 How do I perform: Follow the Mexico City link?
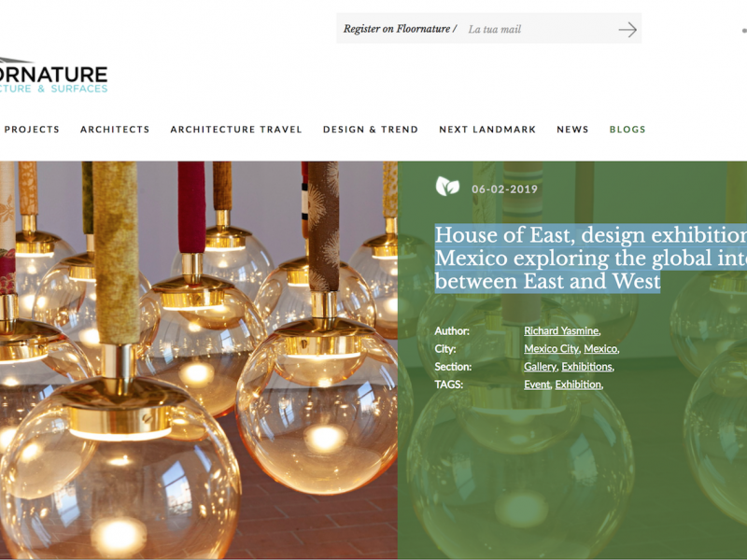point(551,348)
